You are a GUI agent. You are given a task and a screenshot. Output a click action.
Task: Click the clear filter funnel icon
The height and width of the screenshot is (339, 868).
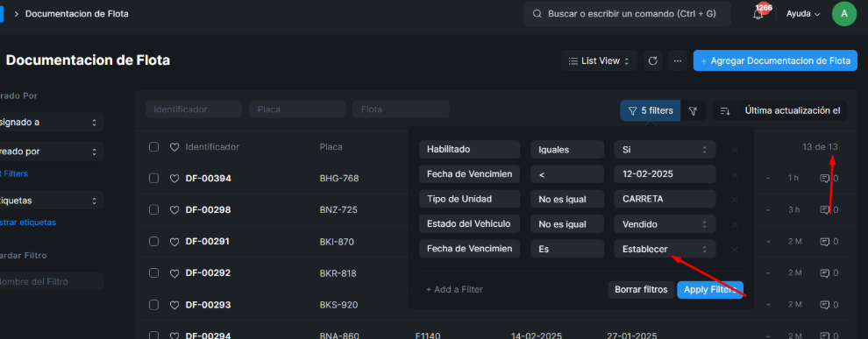coord(693,110)
